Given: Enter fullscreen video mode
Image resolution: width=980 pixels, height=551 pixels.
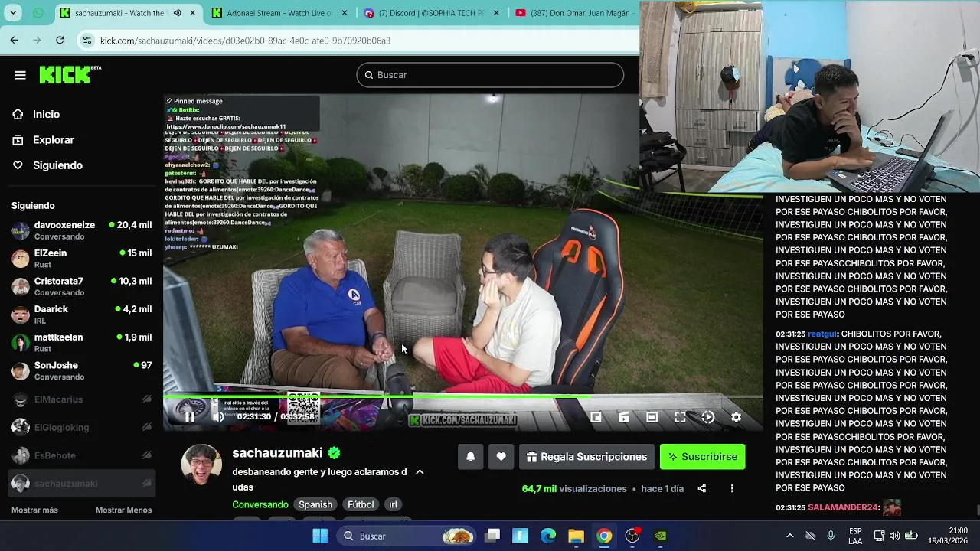Looking at the screenshot, I should point(680,417).
